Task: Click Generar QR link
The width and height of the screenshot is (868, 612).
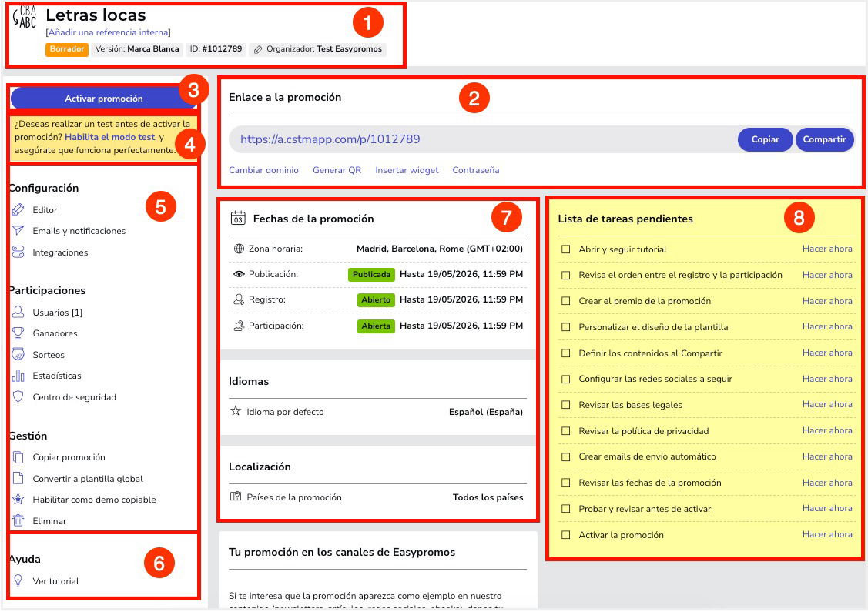Action: click(x=337, y=170)
